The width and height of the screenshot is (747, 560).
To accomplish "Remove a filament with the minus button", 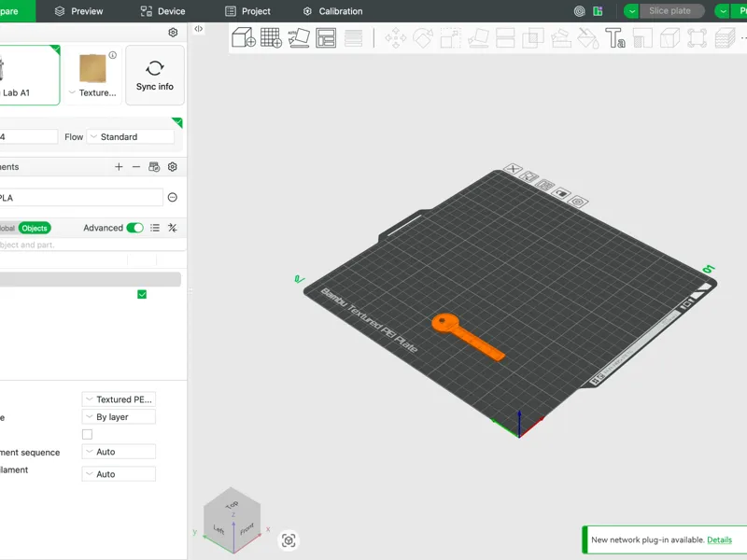I will [x=136, y=167].
